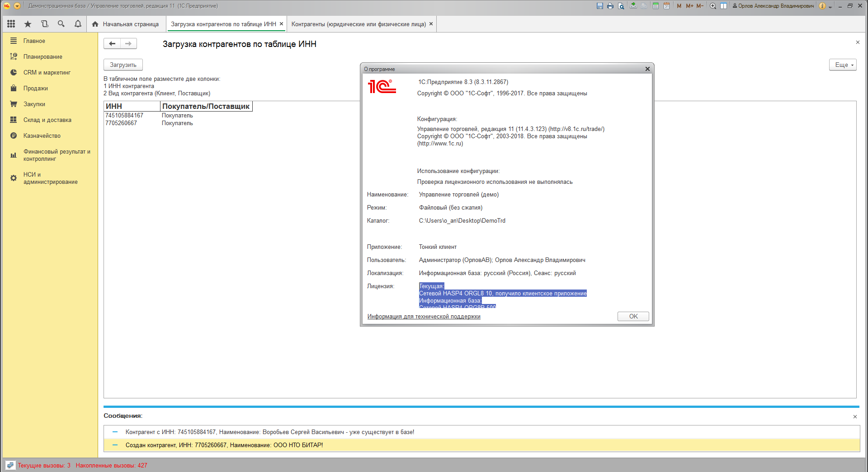Open notifications bell icon
The width and height of the screenshot is (868, 472).
pyautogui.click(x=78, y=24)
